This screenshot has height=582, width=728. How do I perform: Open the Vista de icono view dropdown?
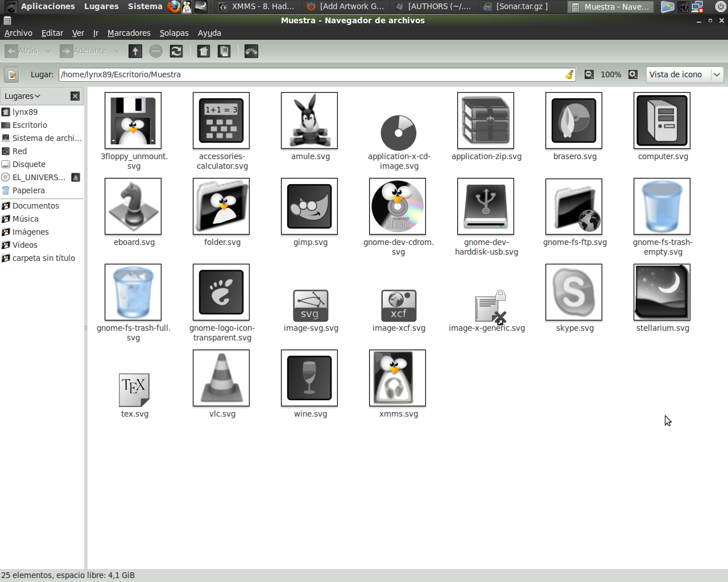pos(685,74)
